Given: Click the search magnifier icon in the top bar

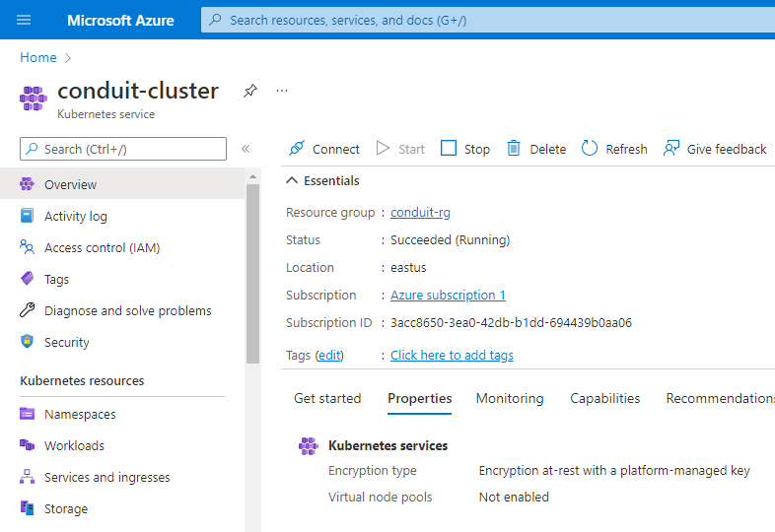Looking at the screenshot, I should 215,20.
